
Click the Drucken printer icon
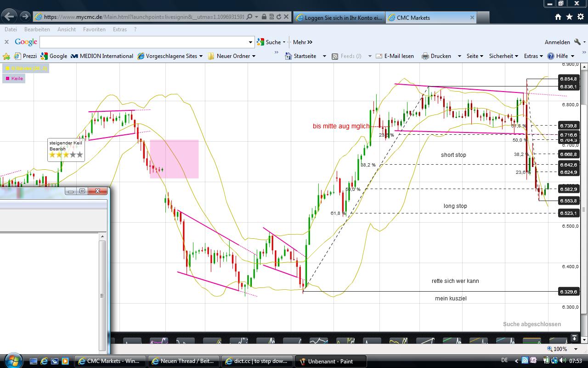pyautogui.click(x=425, y=56)
